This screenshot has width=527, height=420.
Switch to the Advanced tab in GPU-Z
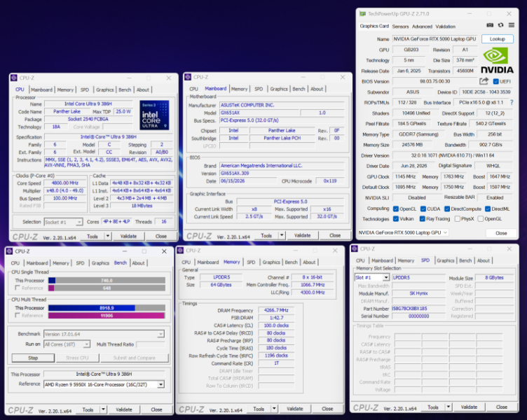pyautogui.click(x=422, y=27)
